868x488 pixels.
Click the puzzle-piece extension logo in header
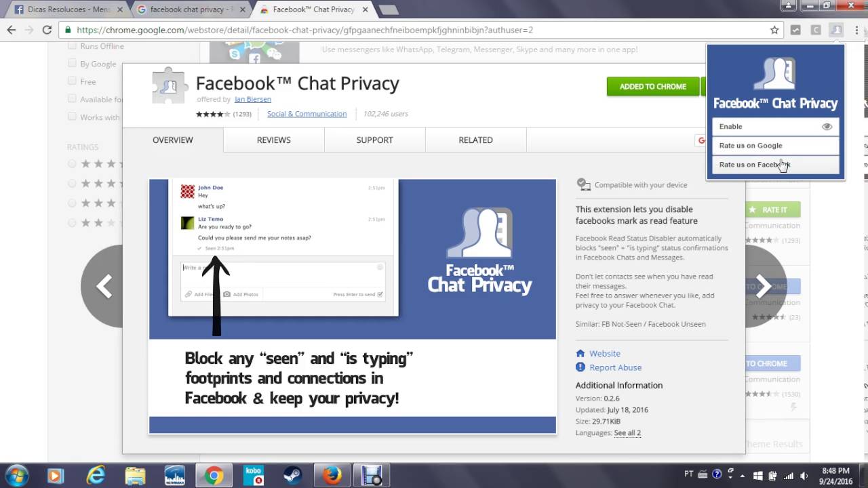170,87
